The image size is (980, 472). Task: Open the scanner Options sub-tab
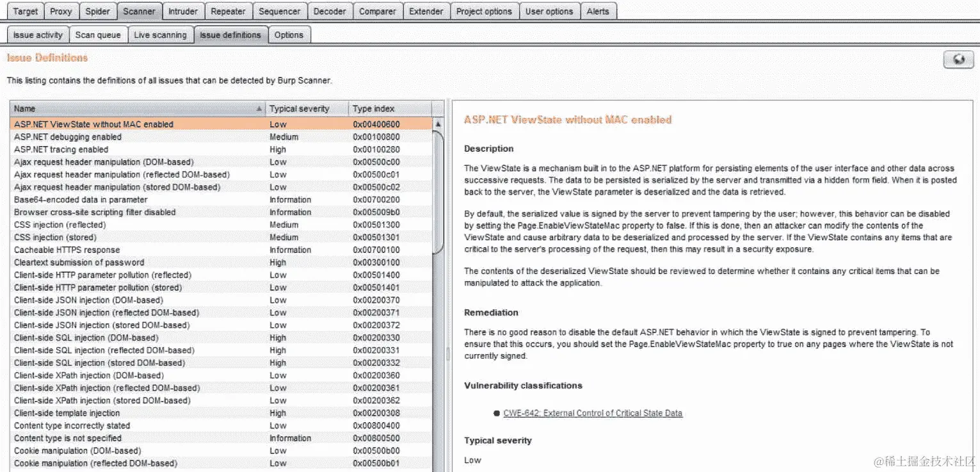point(289,35)
